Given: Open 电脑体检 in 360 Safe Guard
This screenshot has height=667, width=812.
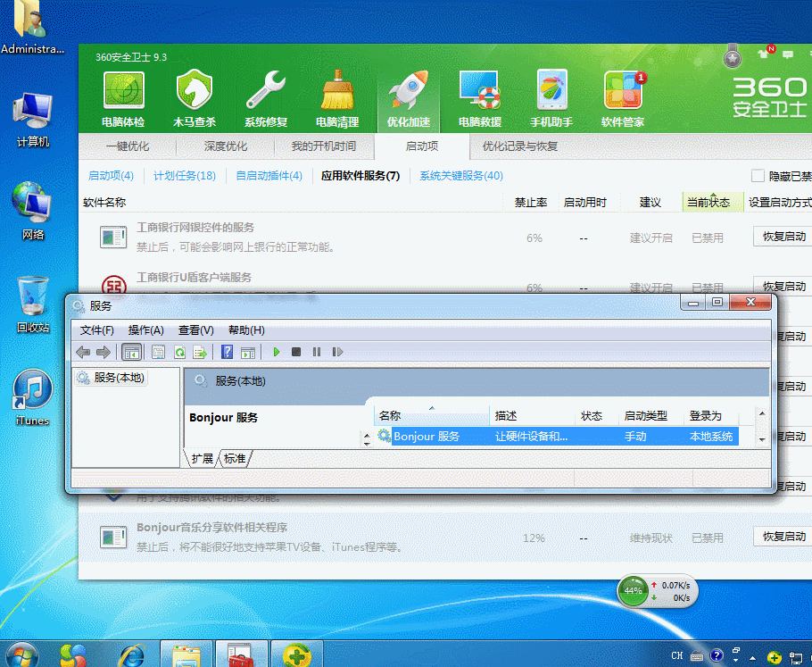Looking at the screenshot, I should [123, 99].
